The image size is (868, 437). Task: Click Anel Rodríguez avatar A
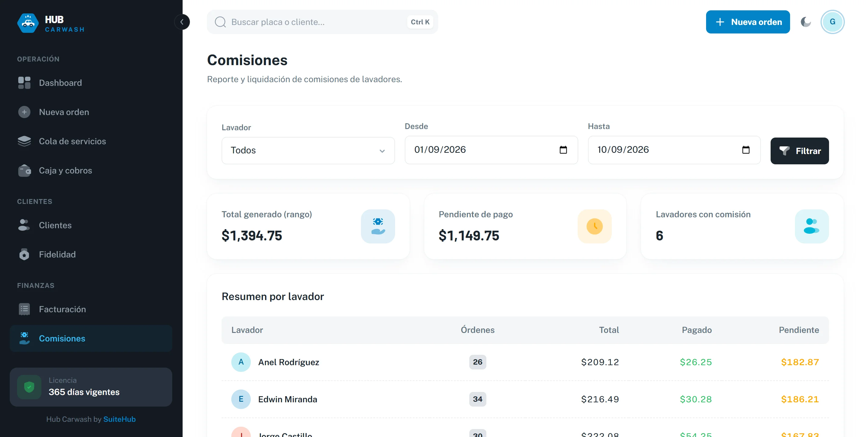pyautogui.click(x=241, y=362)
